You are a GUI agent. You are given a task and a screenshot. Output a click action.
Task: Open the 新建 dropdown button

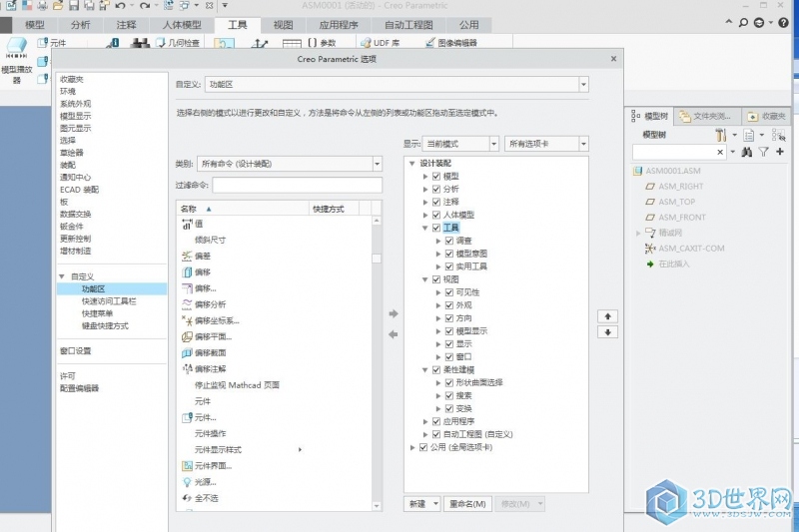[422, 503]
